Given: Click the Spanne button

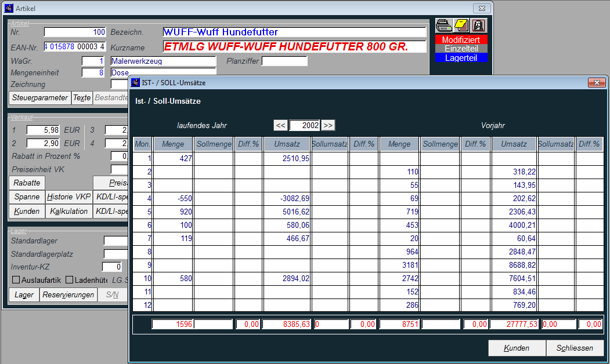Looking at the screenshot, I should coord(27,197).
